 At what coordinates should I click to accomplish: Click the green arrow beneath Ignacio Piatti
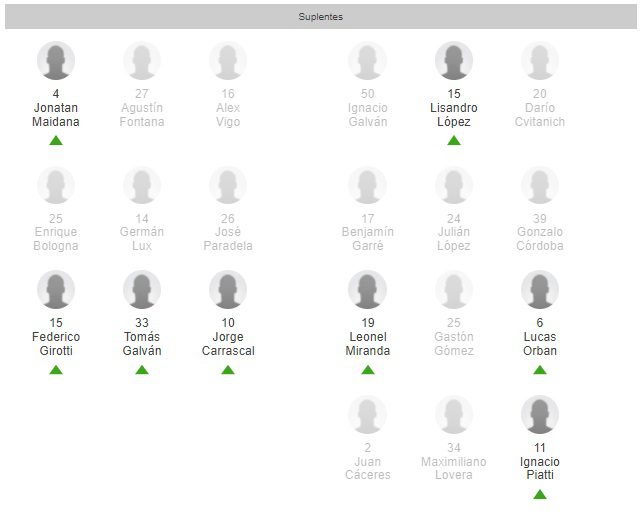[540, 494]
